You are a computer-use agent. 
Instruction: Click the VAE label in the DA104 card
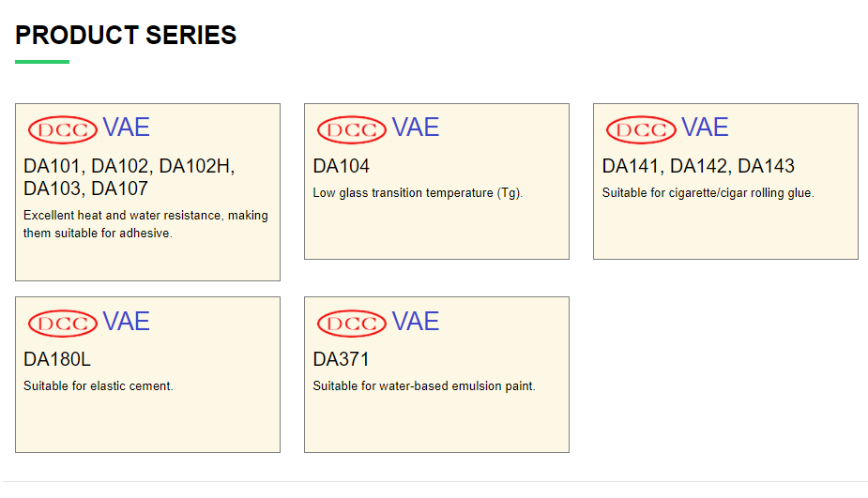416,128
